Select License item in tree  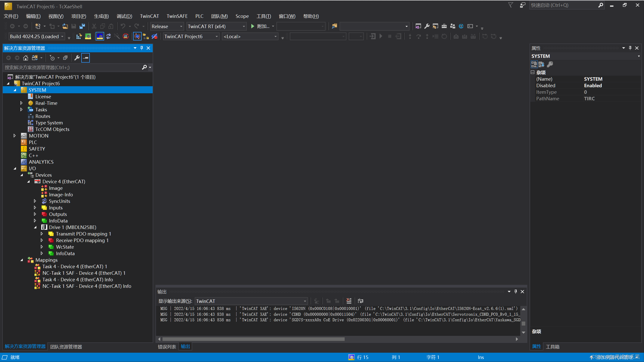43,97
